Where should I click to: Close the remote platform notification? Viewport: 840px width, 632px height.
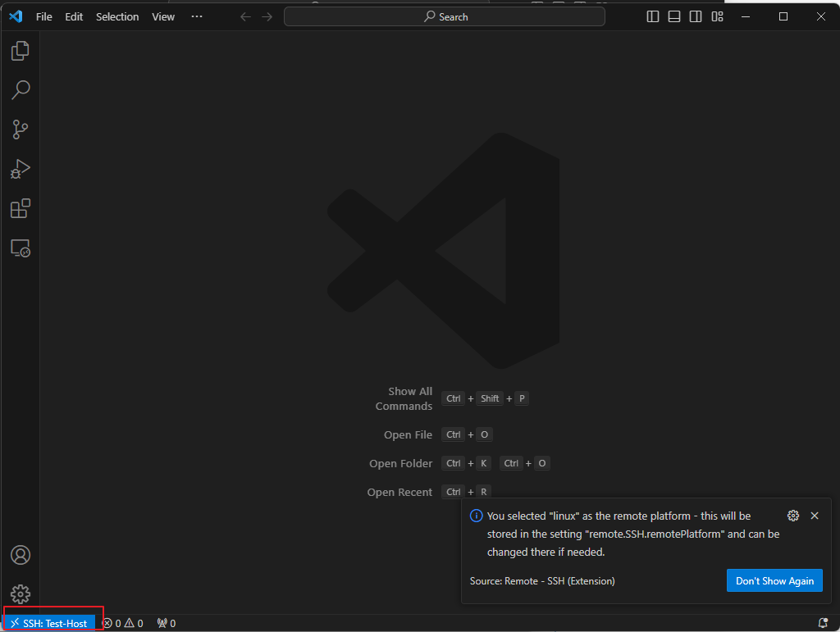click(x=815, y=516)
